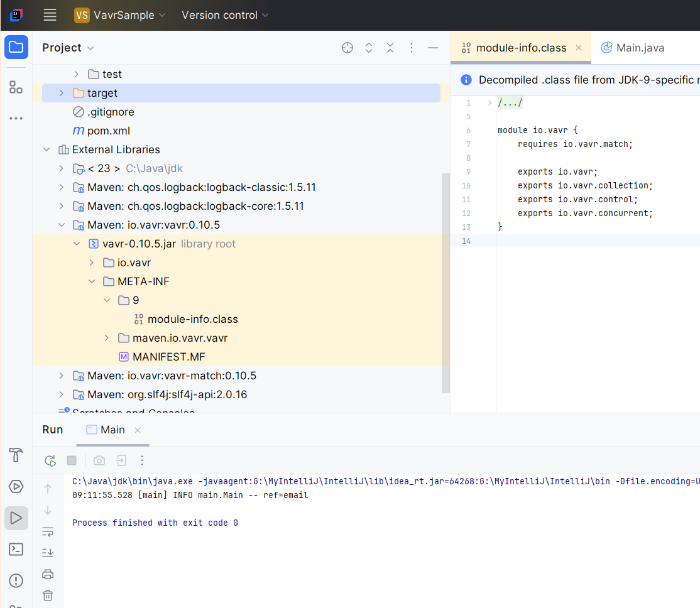Hide the Project tool window
The image size is (700, 608).
[433, 48]
